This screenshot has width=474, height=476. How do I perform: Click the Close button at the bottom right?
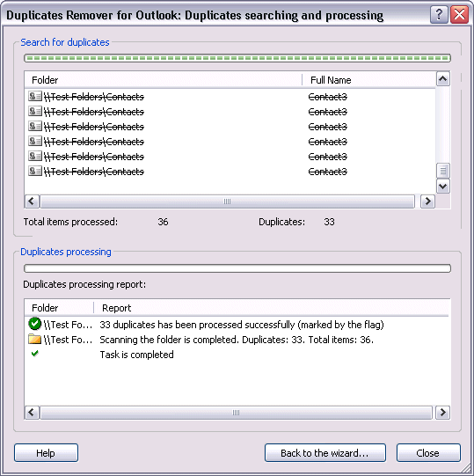pyautogui.click(x=428, y=453)
